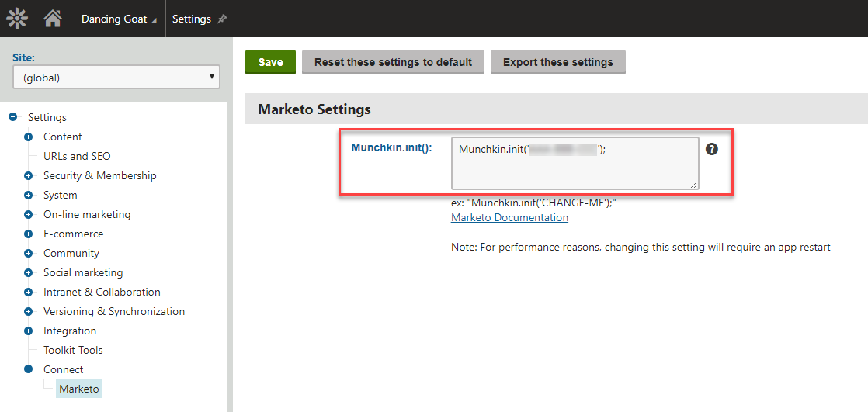Select Security & Membership category
868x412 pixels.
point(99,175)
